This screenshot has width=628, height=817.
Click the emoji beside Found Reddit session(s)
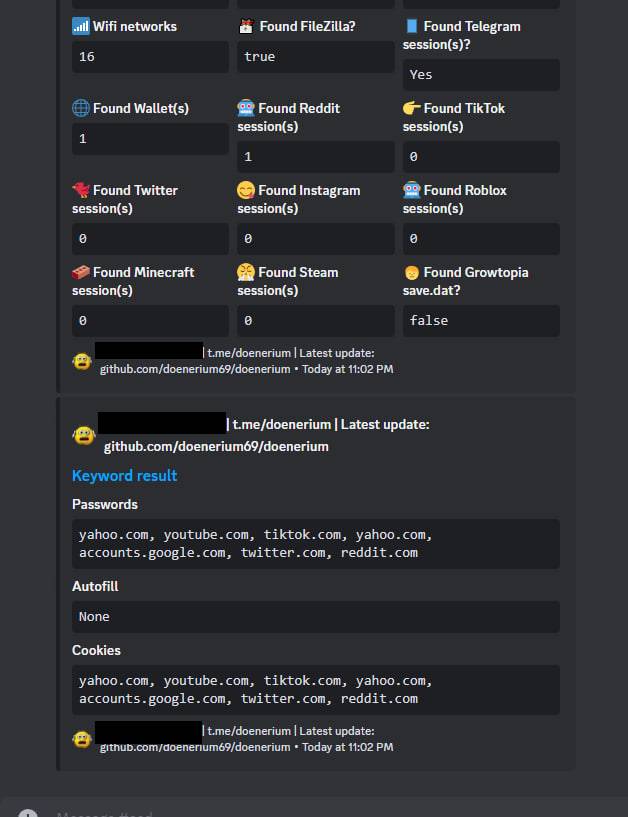pos(246,108)
